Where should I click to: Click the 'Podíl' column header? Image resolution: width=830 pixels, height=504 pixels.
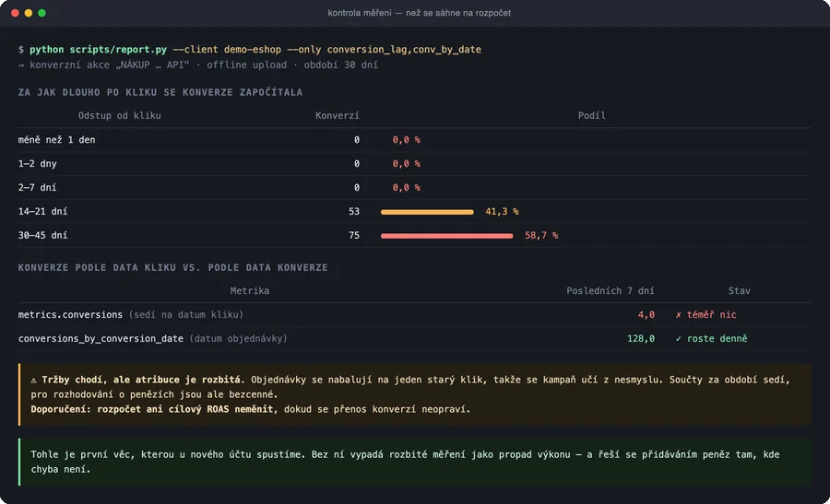tap(592, 115)
